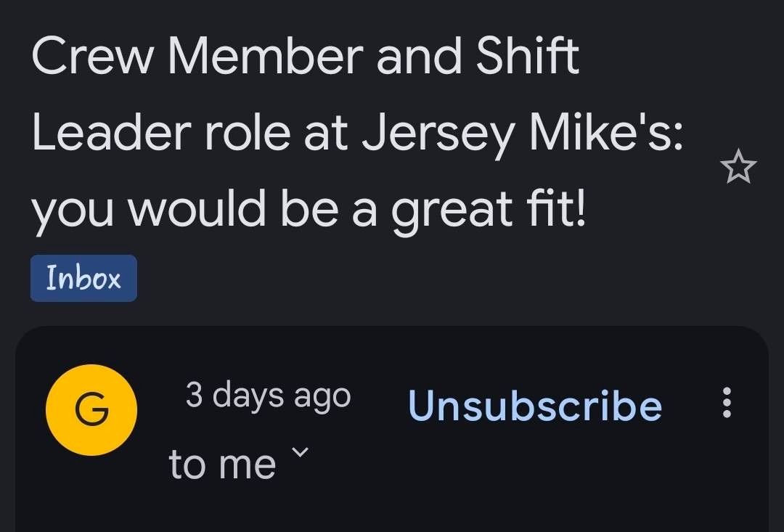784x532 pixels.
Task: Tap subject line 'Crew Member and Shift'
Action: (x=306, y=55)
